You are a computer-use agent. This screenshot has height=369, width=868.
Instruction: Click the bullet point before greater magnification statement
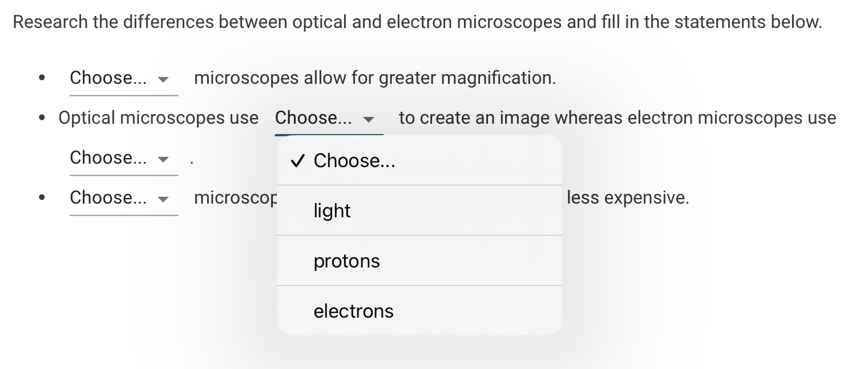click(x=42, y=79)
